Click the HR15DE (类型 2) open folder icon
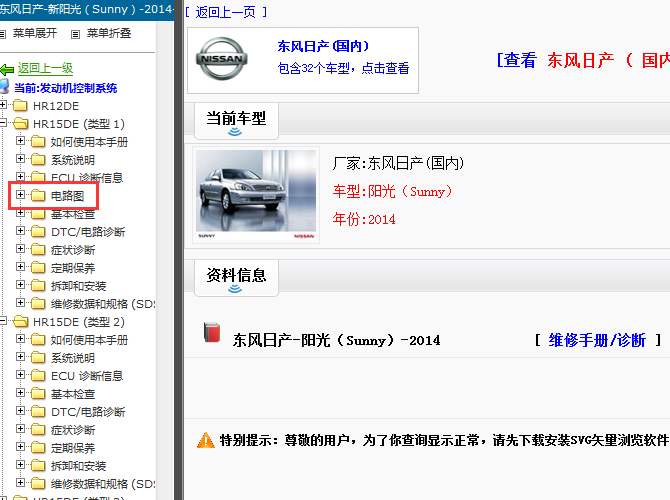This screenshot has height=500, width=670. tap(21, 321)
